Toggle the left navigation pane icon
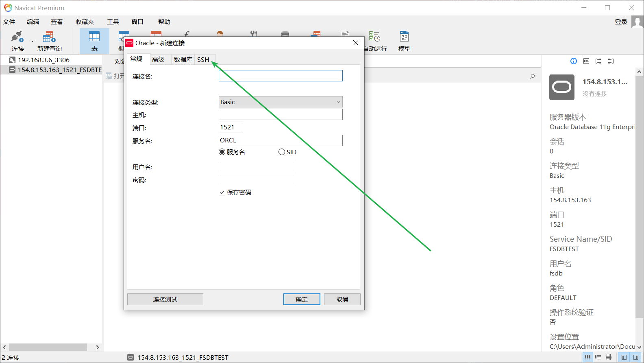The image size is (644, 363). [624, 357]
